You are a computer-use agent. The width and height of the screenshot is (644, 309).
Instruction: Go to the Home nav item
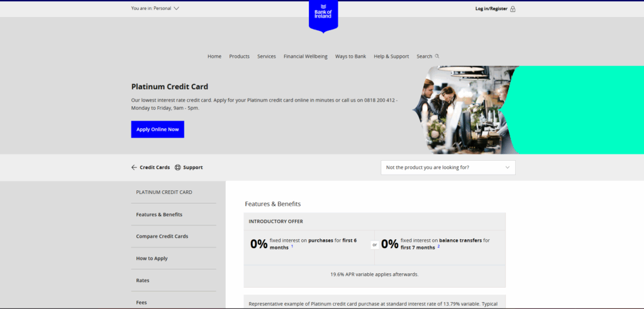click(214, 57)
